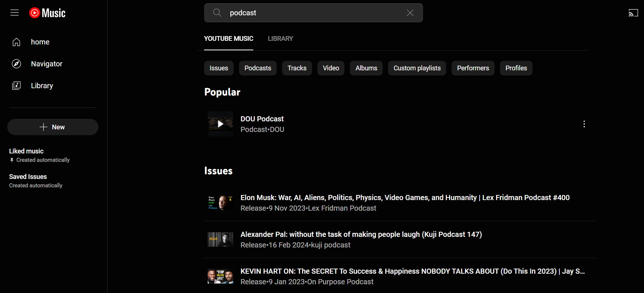Click the On Purpose Podcast subtitle link
644x293 pixels.
point(340,282)
